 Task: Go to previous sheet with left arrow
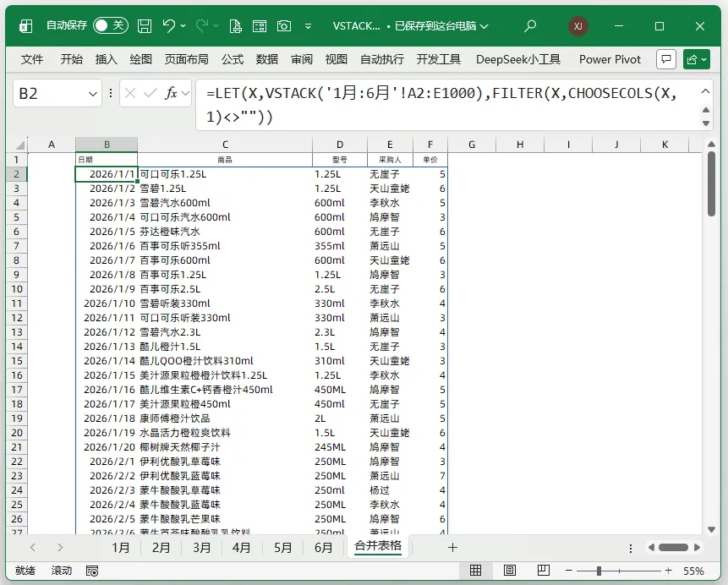(x=32, y=548)
